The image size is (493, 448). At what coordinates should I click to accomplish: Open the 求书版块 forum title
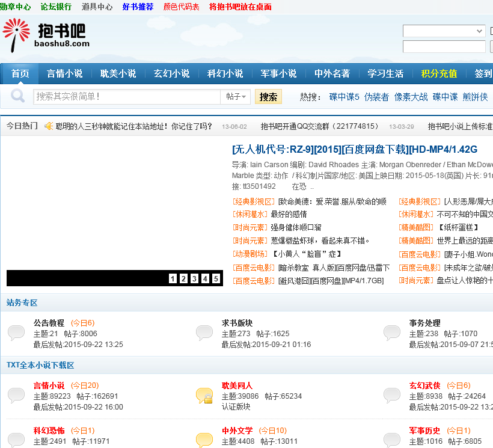click(x=237, y=323)
